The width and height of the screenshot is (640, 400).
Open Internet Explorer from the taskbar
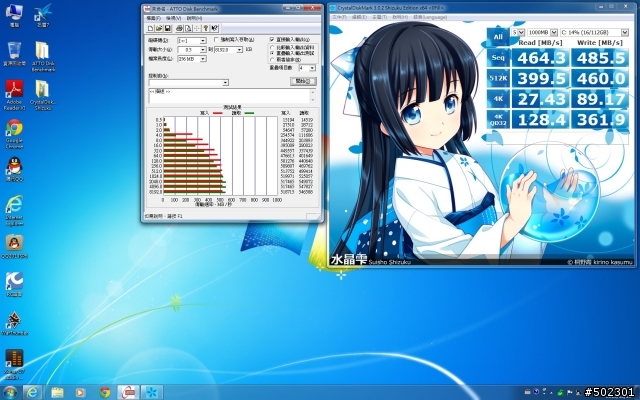[x=32, y=392]
